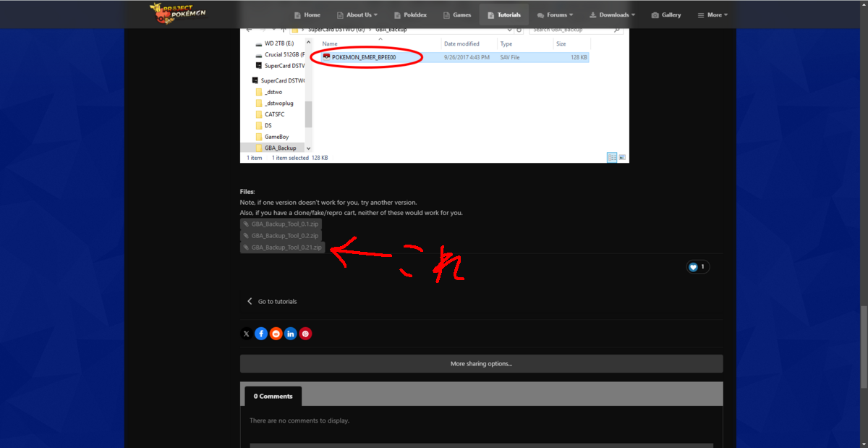Expand the More navigation menu
868x448 pixels.
coord(712,14)
